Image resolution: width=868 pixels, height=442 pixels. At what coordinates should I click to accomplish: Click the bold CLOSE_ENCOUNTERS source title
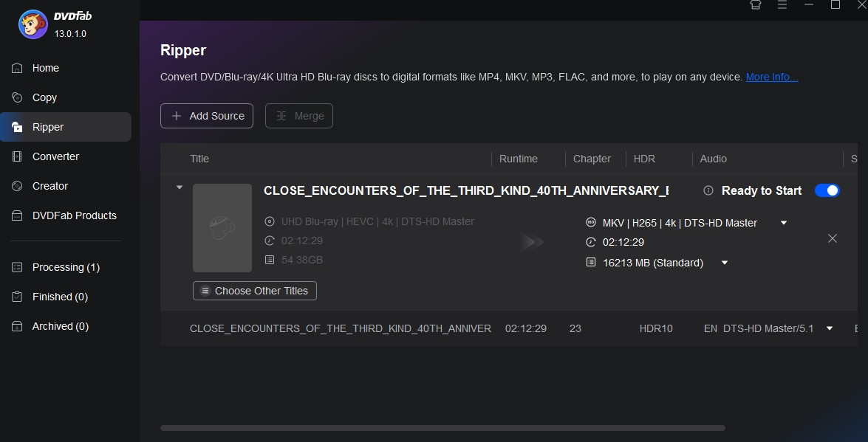[x=466, y=190]
